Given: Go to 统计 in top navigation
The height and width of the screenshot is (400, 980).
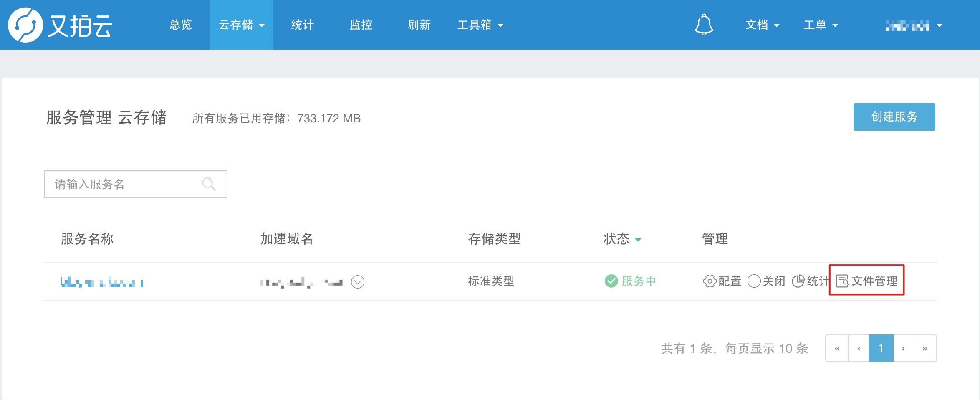Looking at the screenshot, I should click(x=302, y=25).
